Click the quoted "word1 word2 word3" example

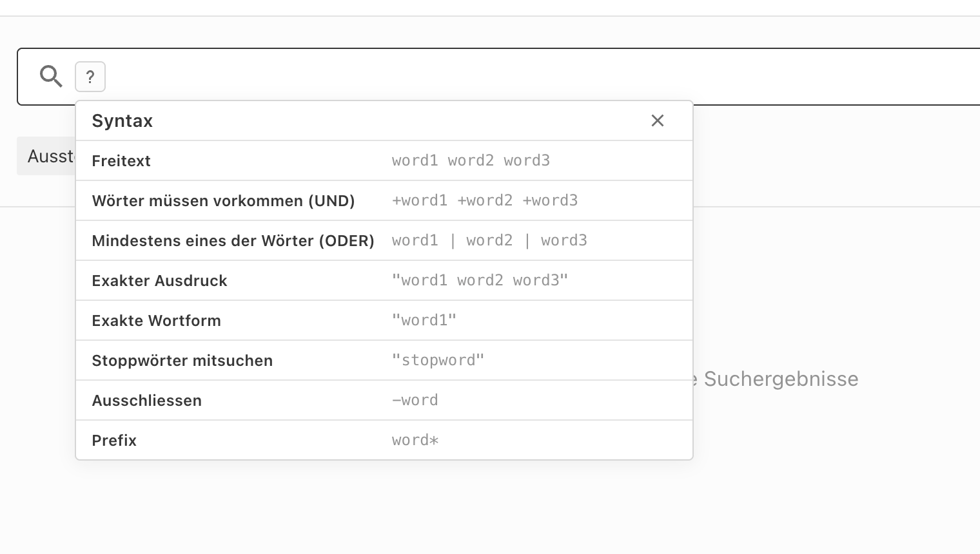480,280
